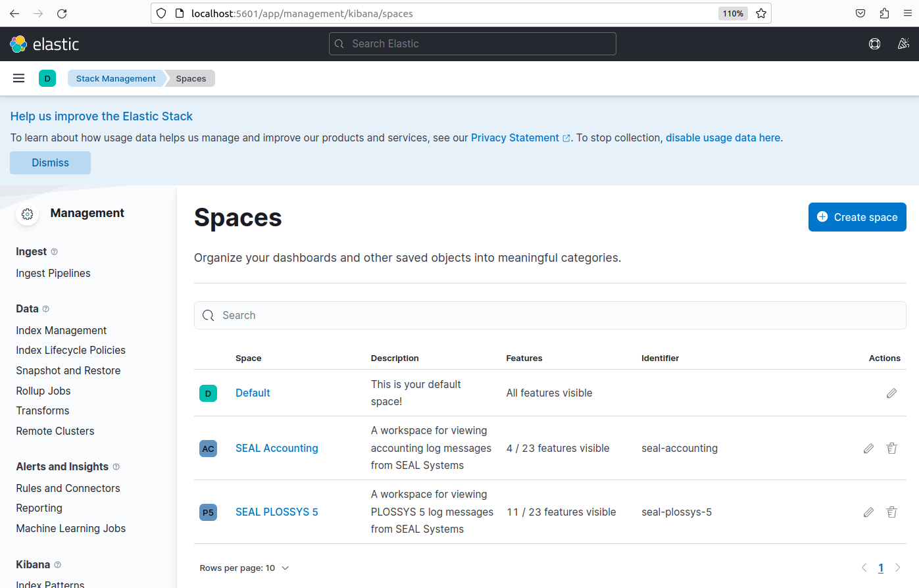Navigate to Stack Management breadcrumb
The height and width of the screenshot is (588, 919).
116,78
